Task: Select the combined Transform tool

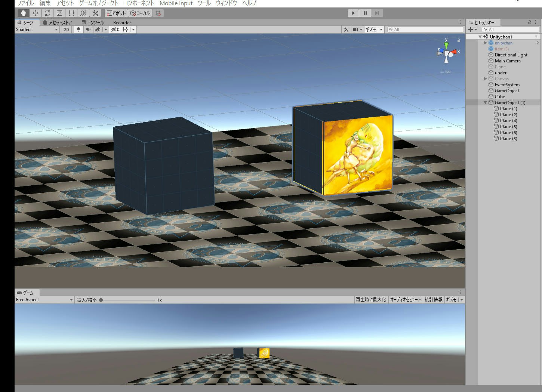Action: (x=83, y=13)
